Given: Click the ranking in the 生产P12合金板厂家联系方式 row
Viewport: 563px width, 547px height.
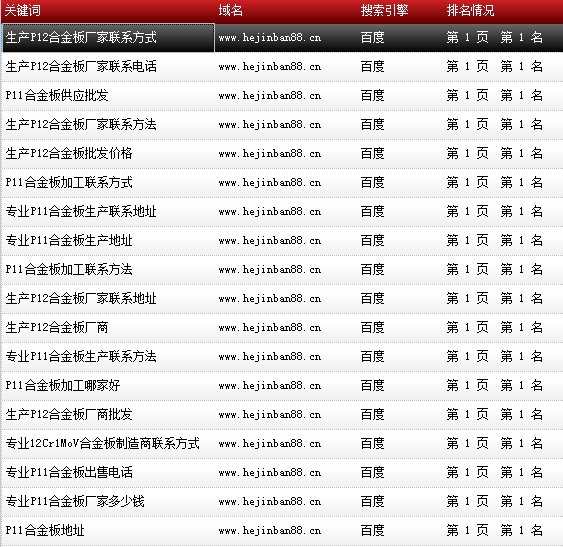Looking at the screenshot, I should point(494,37).
